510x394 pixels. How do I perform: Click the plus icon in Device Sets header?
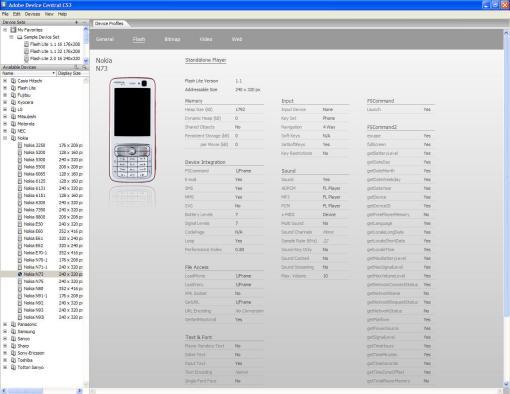[76, 22]
